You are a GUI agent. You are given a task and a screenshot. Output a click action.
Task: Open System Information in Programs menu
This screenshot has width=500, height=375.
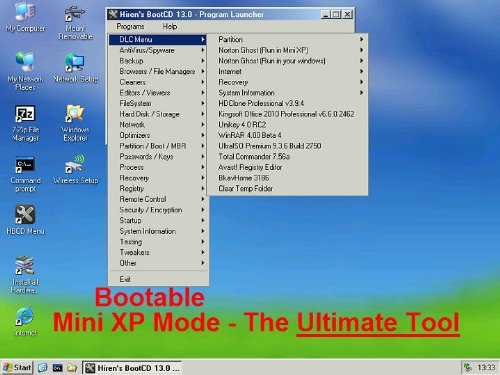click(158, 231)
